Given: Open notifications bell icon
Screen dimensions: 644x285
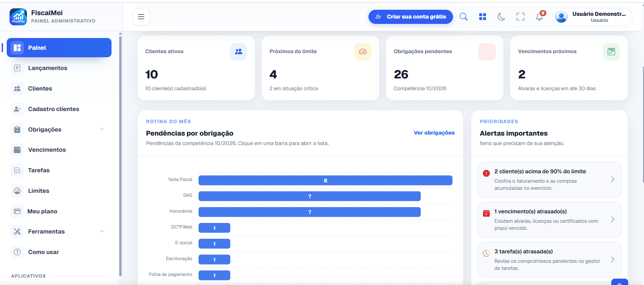Looking at the screenshot, I should (540, 17).
